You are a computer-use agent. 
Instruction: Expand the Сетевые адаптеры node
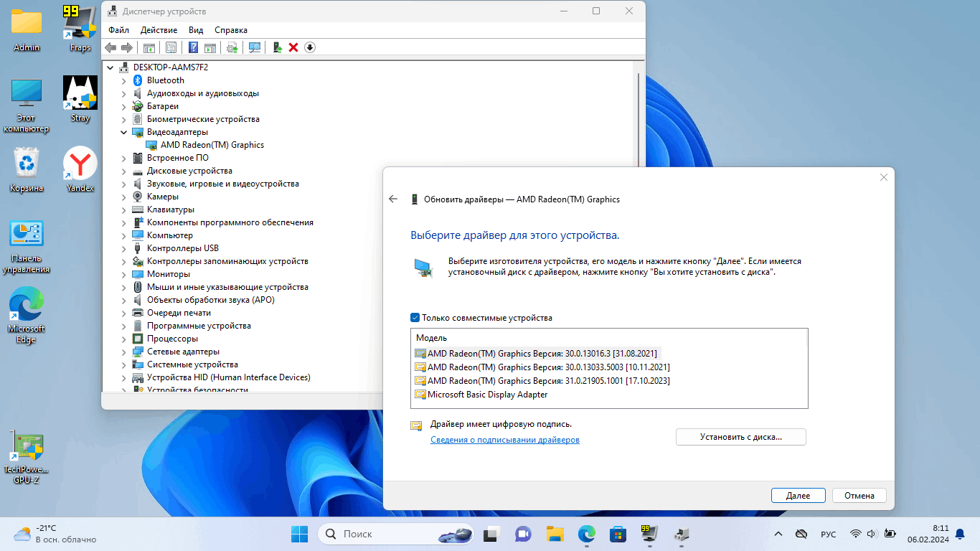(123, 352)
